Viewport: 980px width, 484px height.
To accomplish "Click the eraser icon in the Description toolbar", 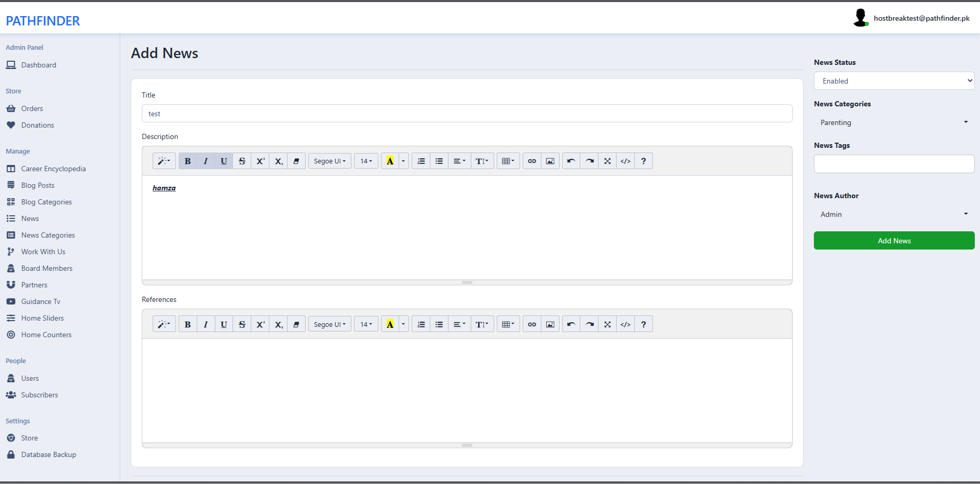I will point(296,161).
